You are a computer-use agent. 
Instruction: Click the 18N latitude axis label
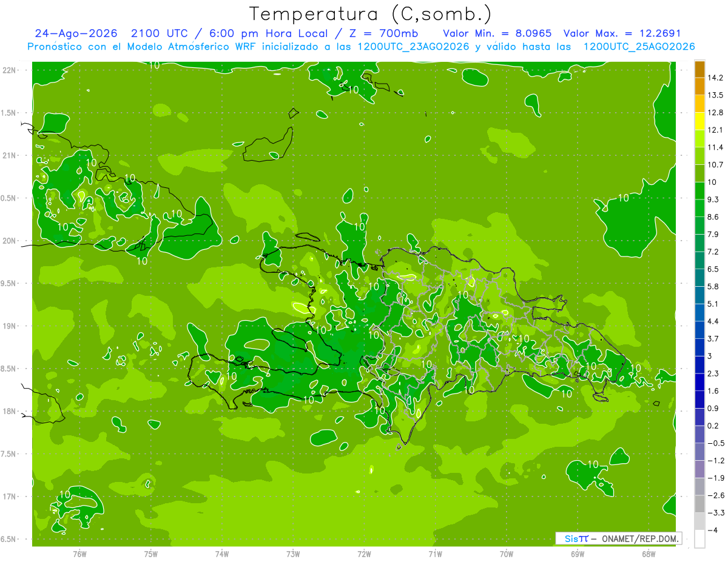10,411
